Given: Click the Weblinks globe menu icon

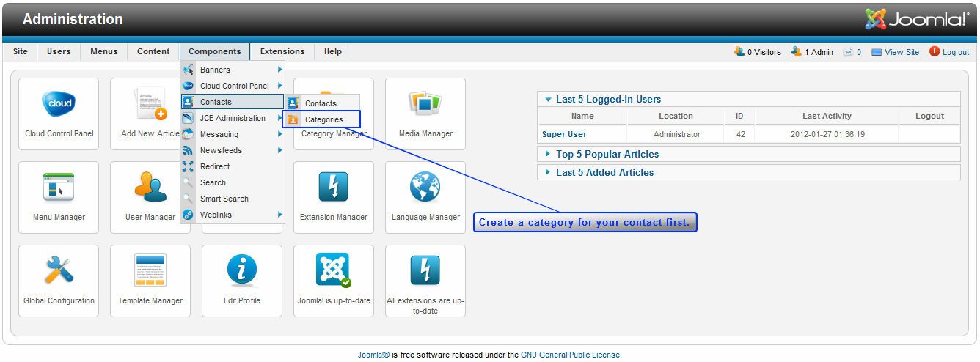Looking at the screenshot, I should point(188,215).
